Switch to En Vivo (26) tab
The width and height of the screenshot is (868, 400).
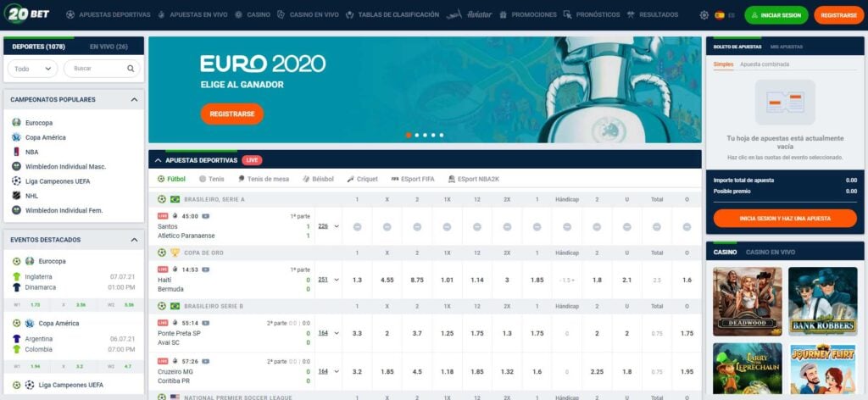coord(108,47)
